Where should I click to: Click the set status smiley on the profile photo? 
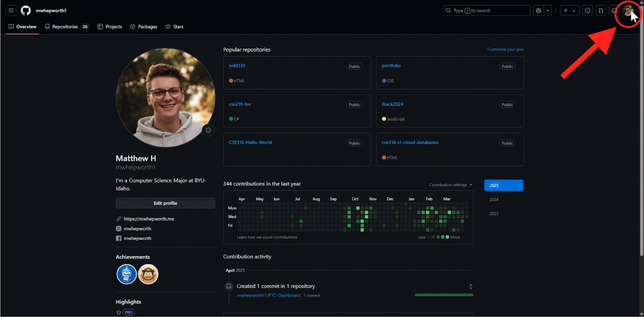pyautogui.click(x=208, y=130)
